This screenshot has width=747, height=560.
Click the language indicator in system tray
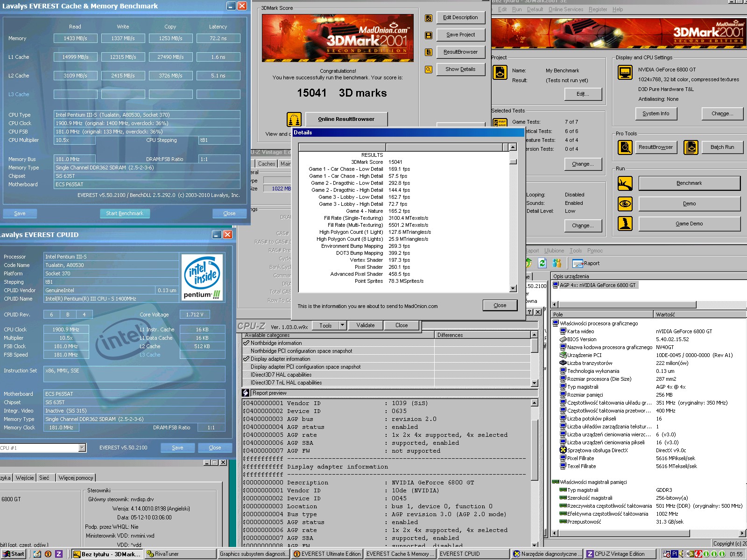pyautogui.click(x=674, y=554)
